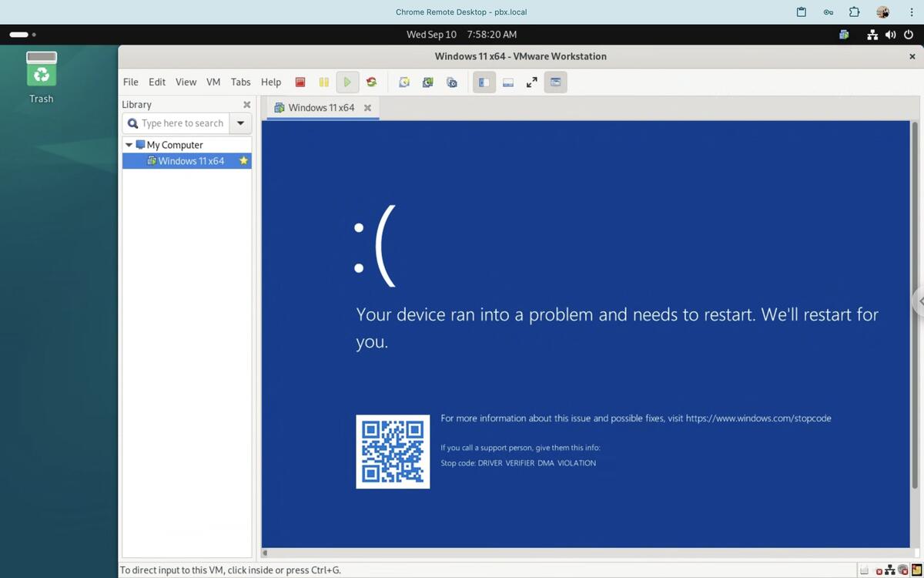Enter full screen mode with arrows icon

click(x=531, y=82)
